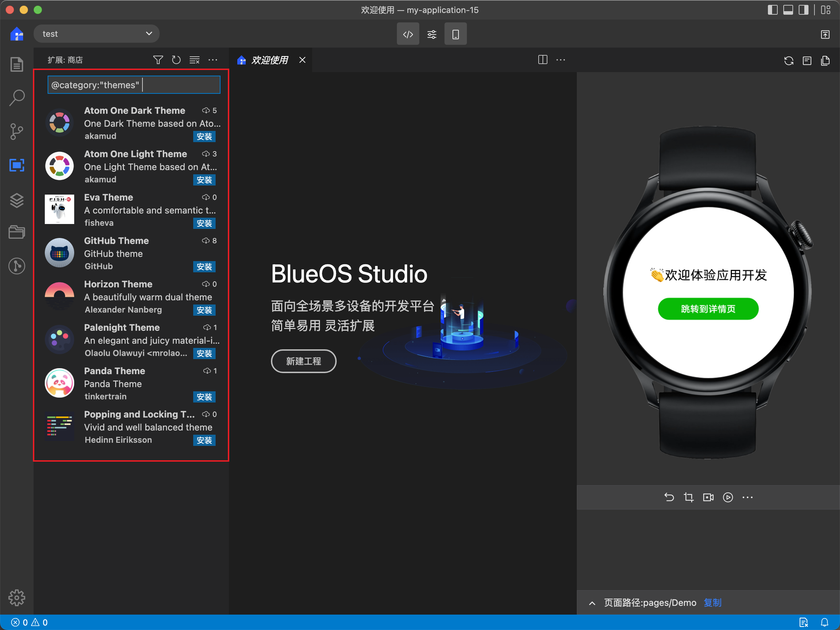Open editor more actions ellipsis
Viewport: 840px width, 630px height.
point(561,59)
